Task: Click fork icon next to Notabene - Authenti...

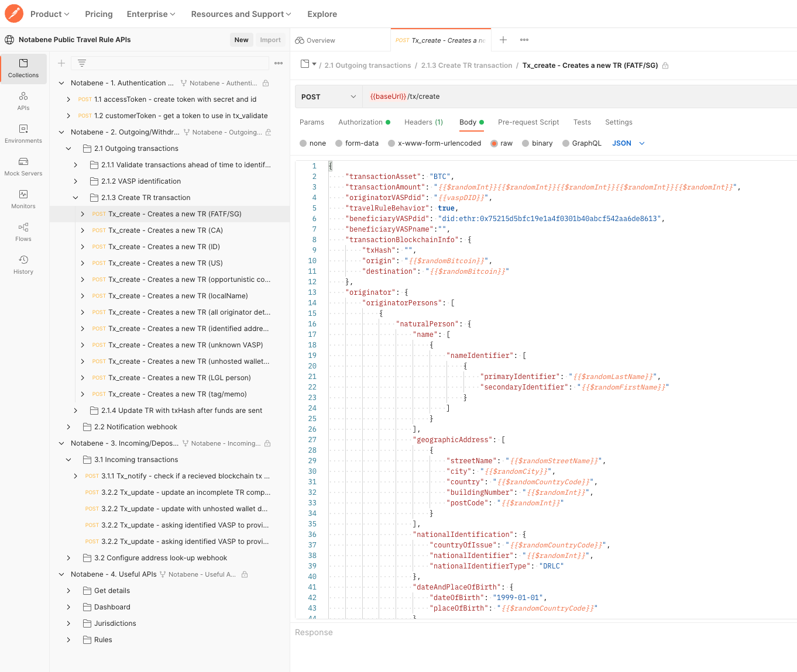Action: 184,83
